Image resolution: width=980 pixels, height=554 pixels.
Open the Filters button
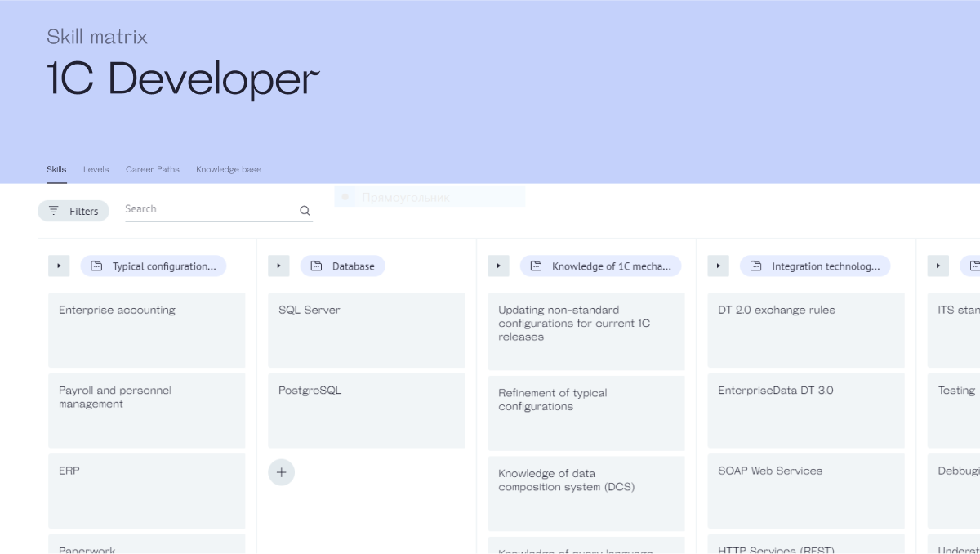[x=73, y=211]
